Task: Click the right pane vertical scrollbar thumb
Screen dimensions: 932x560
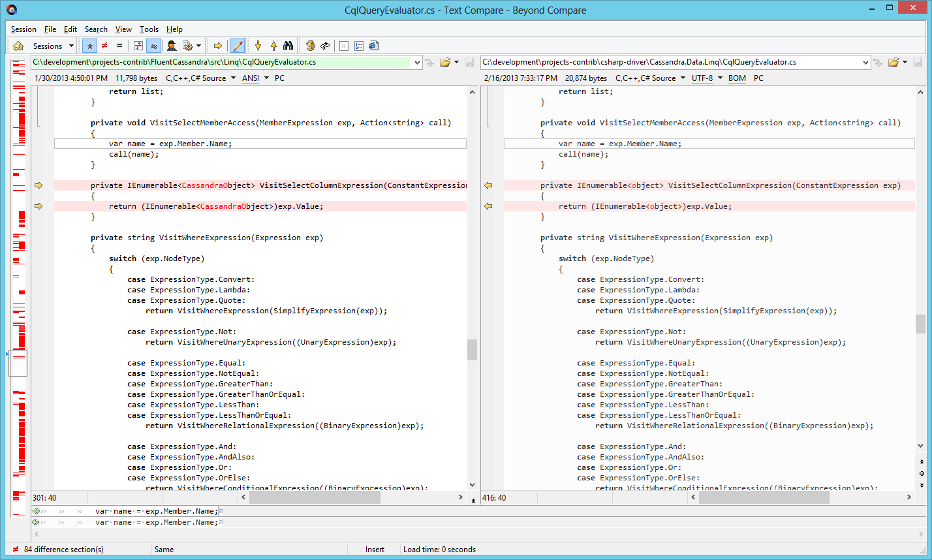Action: click(x=920, y=324)
